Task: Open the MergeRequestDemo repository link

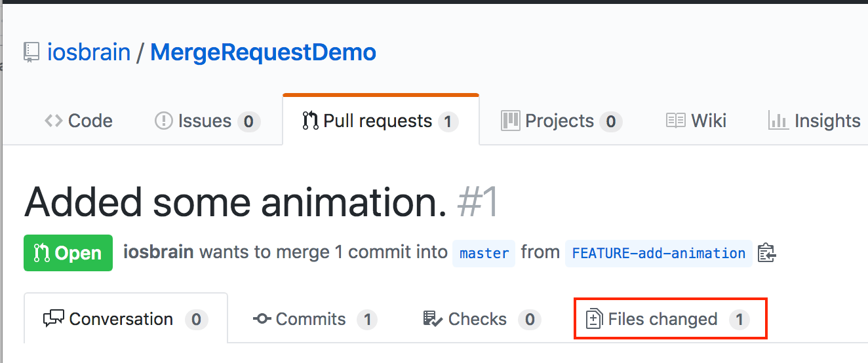Action: pos(263,52)
